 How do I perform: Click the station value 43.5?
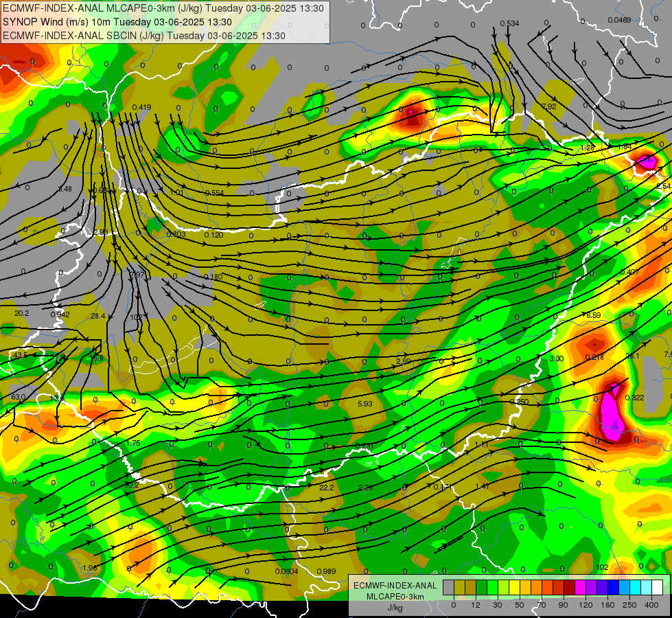21,356
